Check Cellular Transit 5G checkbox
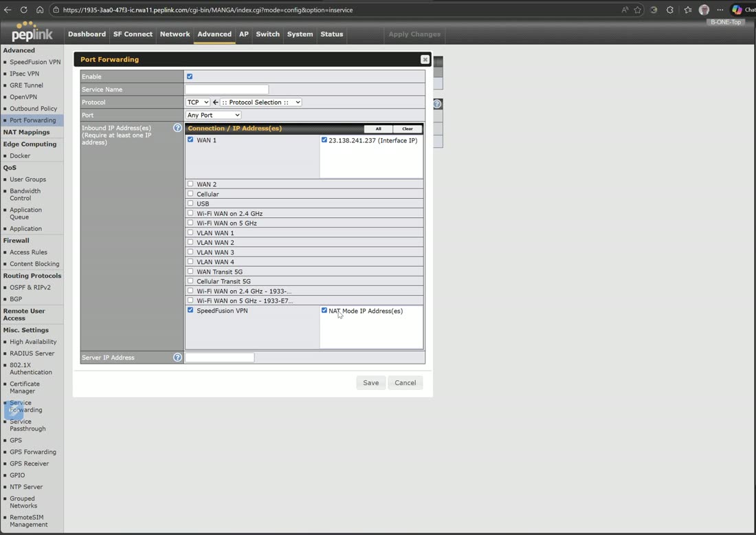This screenshot has width=756, height=535. [x=190, y=281]
